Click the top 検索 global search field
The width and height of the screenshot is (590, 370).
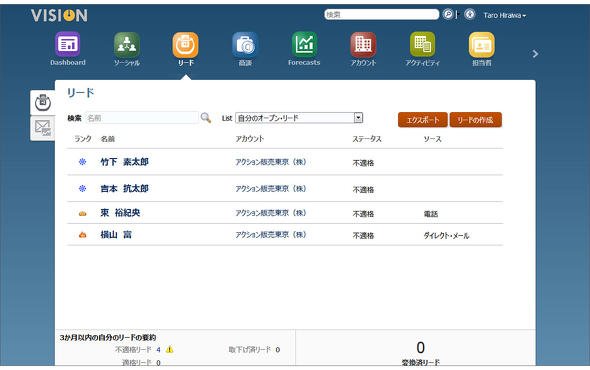(382, 14)
